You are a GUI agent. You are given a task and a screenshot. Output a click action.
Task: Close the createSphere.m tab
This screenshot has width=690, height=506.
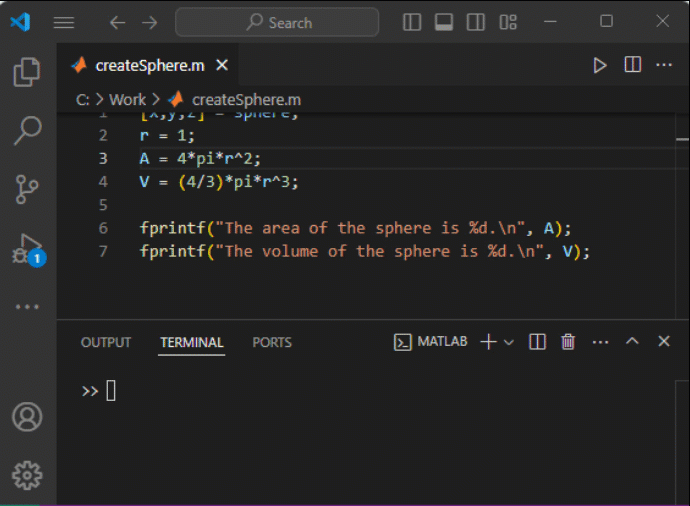coord(222,65)
